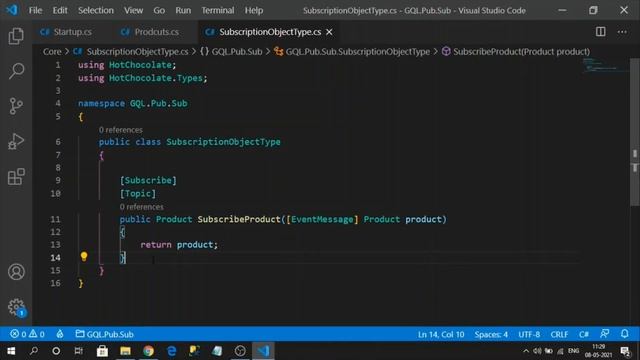Open the editor More Actions ellipsis
Screen dimensions: 640x360
(622, 31)
